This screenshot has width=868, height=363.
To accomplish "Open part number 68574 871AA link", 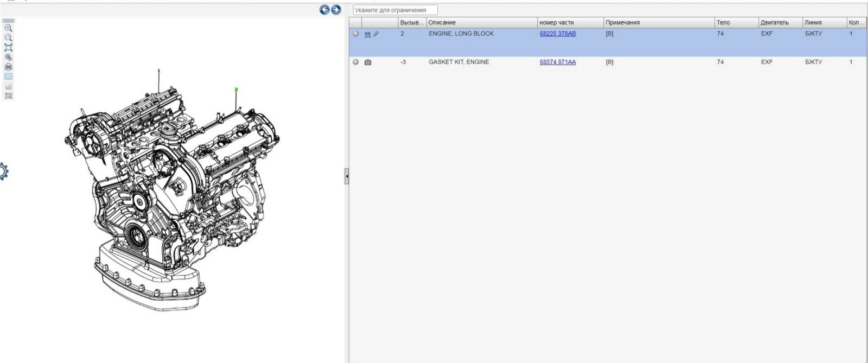I will pyautogui.click(x=558, y=62).
